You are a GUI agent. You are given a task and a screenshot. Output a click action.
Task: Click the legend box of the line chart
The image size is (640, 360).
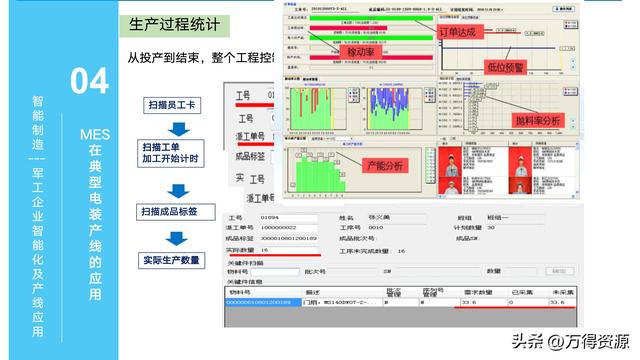tap(570, 25)
